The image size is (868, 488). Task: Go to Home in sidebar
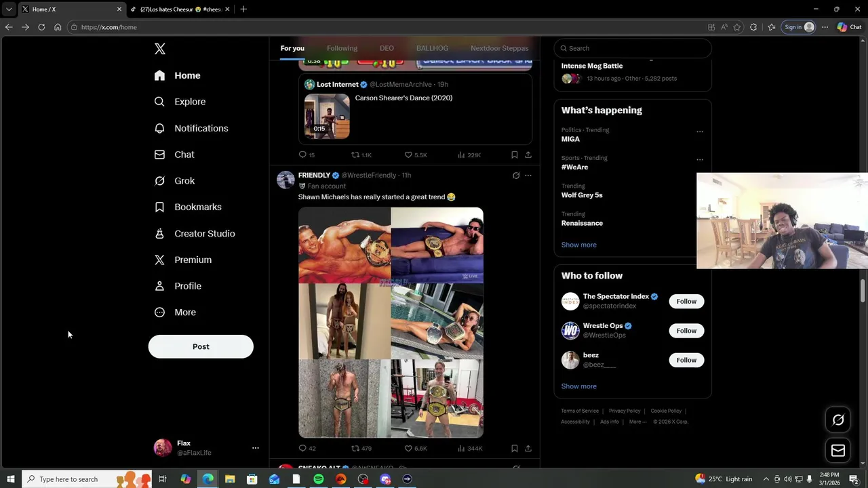point(177,75)
